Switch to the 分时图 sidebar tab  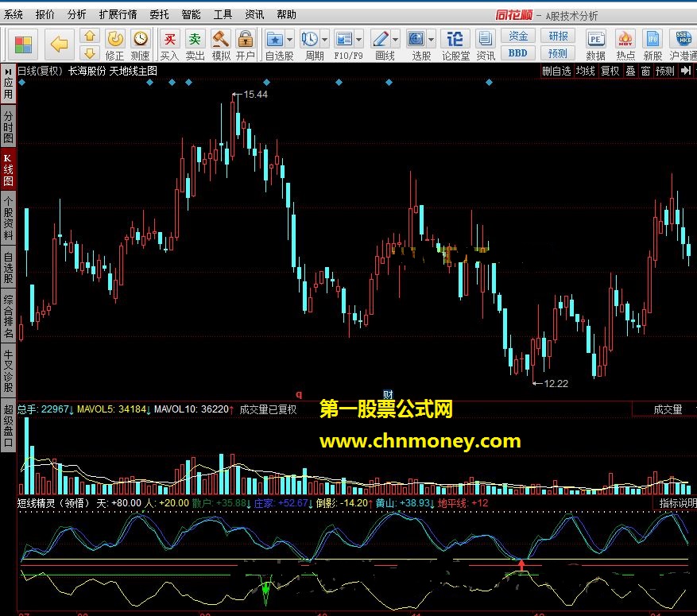tap(8, 127)
